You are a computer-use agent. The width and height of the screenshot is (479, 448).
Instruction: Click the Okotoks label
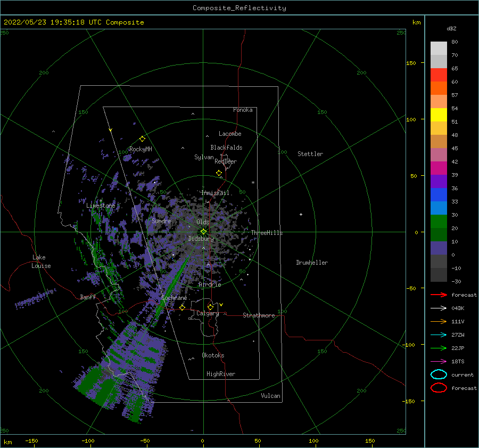pos(213,355)
